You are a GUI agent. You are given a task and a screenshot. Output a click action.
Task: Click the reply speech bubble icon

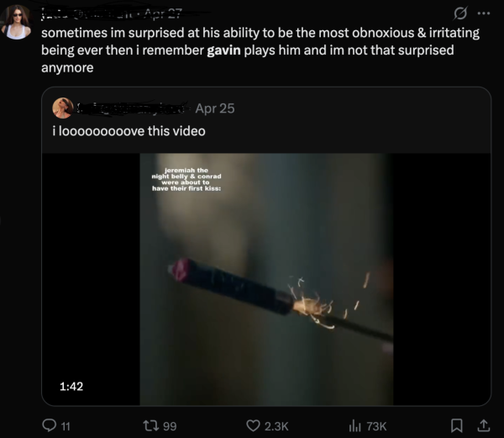click(50, 425)
